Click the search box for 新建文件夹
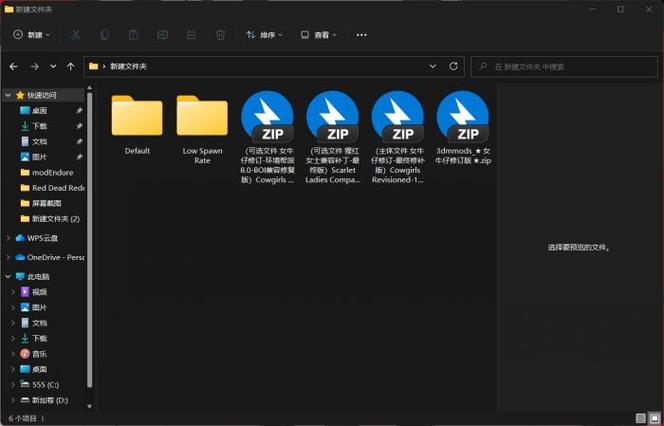The width and height of the screenshot is (664, 426). coord(564,67)
